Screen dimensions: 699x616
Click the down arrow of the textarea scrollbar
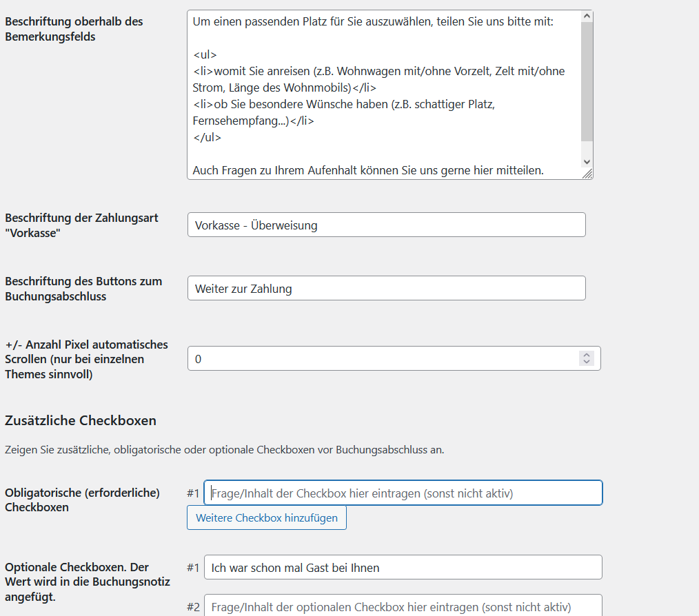(587, 161)
